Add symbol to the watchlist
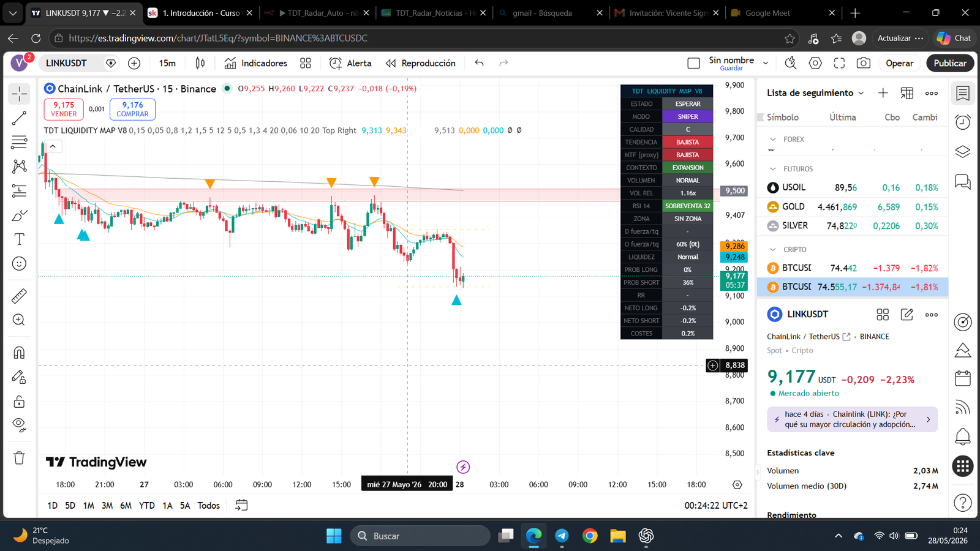Screen dimensions: 980x551 pyautogui.click(x=883, y=93)
